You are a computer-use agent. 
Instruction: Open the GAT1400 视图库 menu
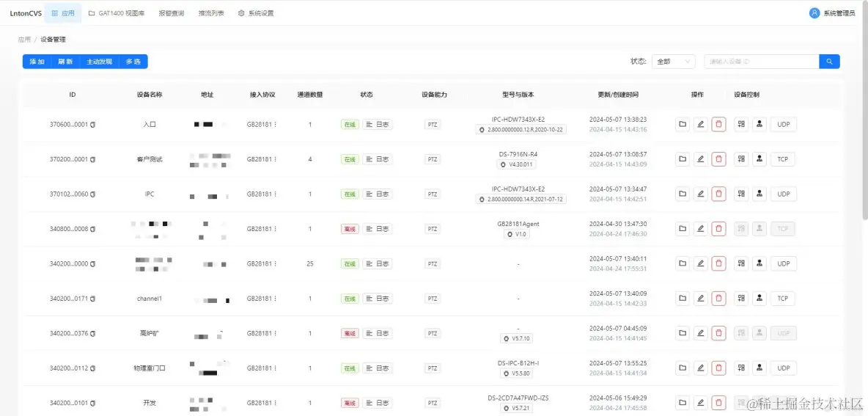pyautogui.click(x=117, y=13)
